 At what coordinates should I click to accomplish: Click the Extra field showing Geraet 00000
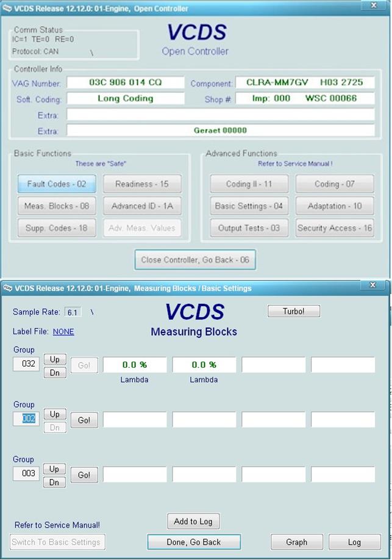point(221,131)
